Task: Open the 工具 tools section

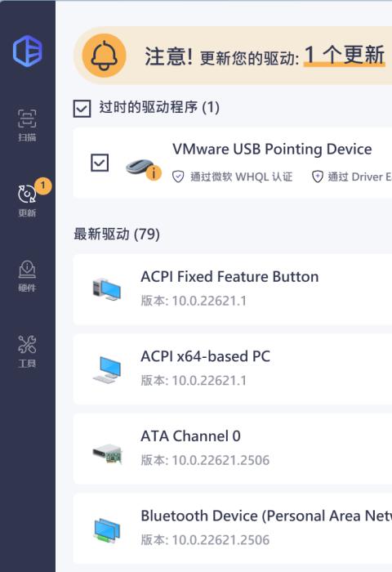Action: 27,351
